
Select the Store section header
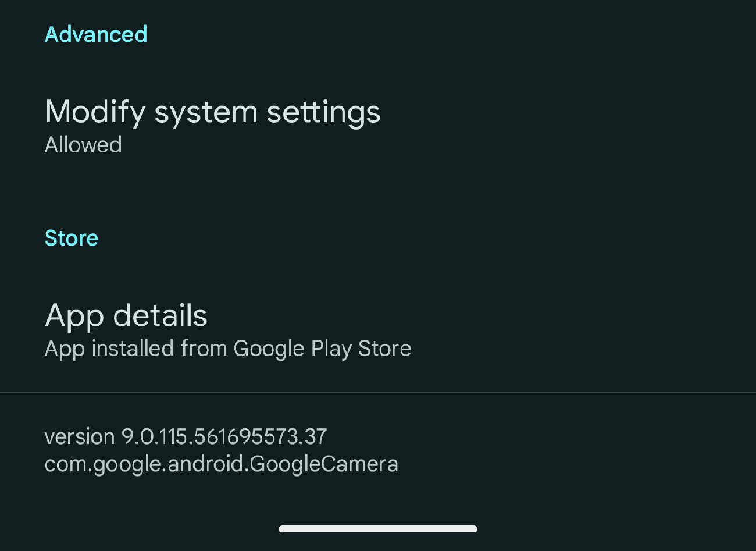[x=72, y=238]
